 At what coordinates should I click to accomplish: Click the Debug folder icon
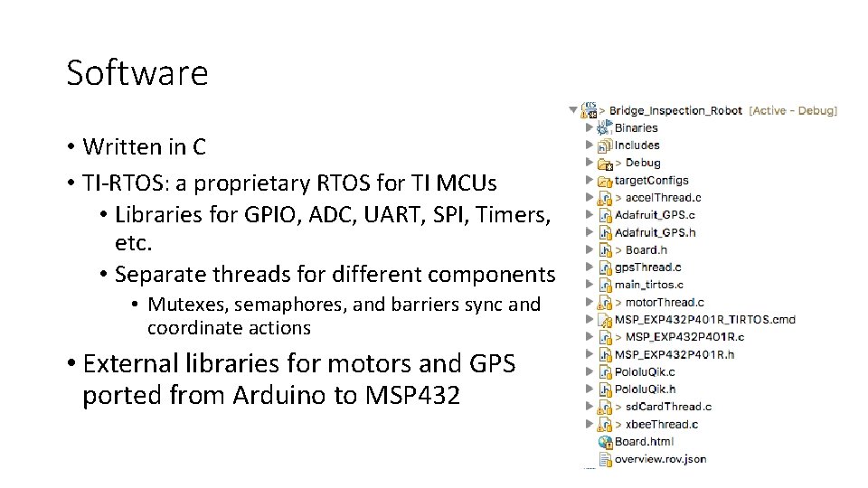[x=605, y=164]
